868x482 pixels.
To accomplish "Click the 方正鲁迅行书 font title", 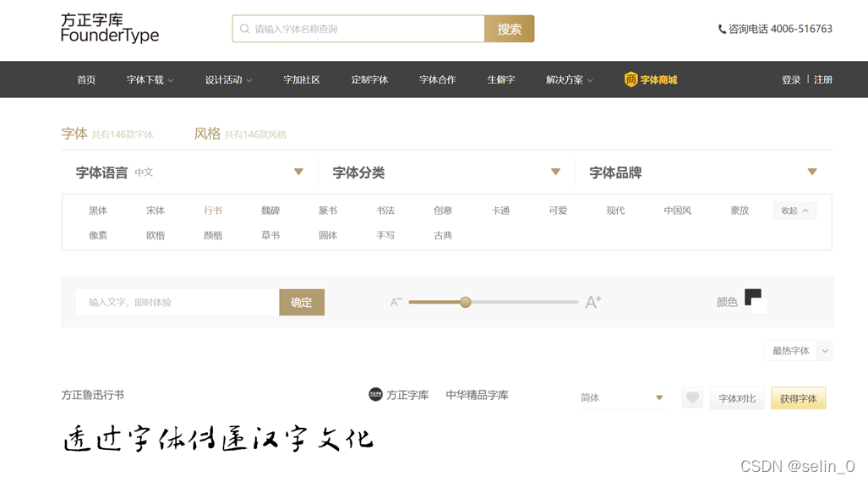I will [92, 395].
